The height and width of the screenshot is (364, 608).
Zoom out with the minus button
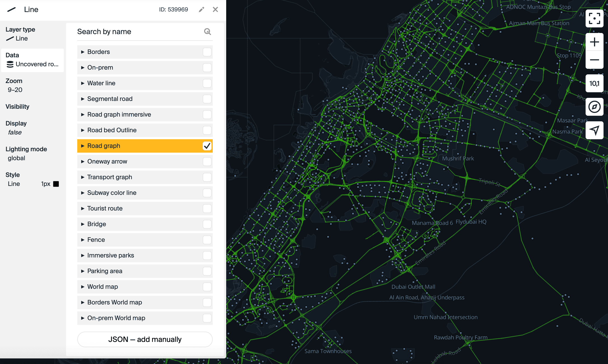pyautogui.click(x=594, y=60)
